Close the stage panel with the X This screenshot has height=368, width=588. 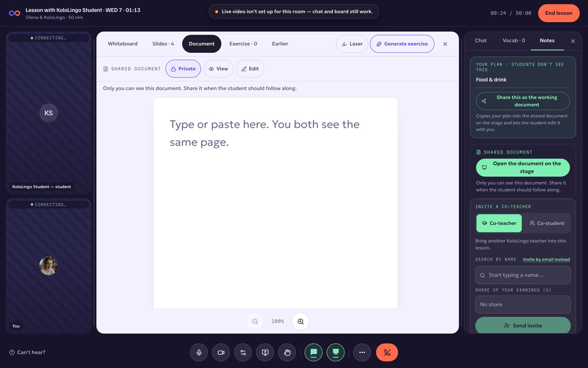445,44
